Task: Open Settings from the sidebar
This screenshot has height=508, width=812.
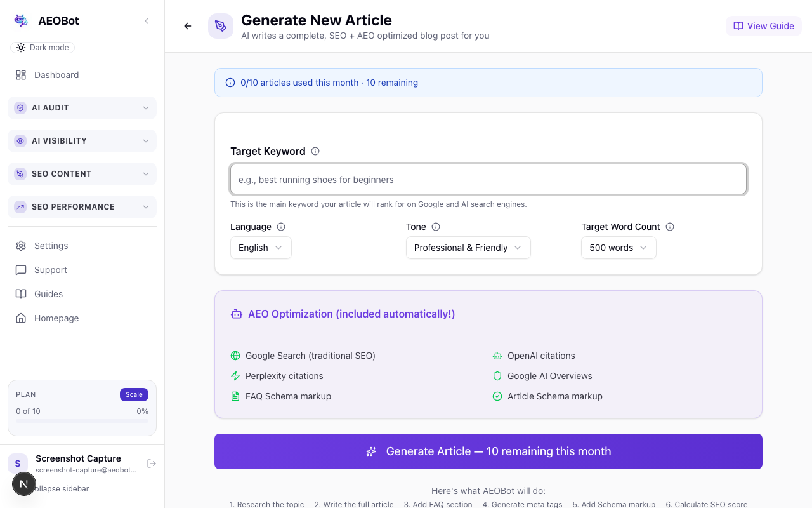Action: (82, 246)
